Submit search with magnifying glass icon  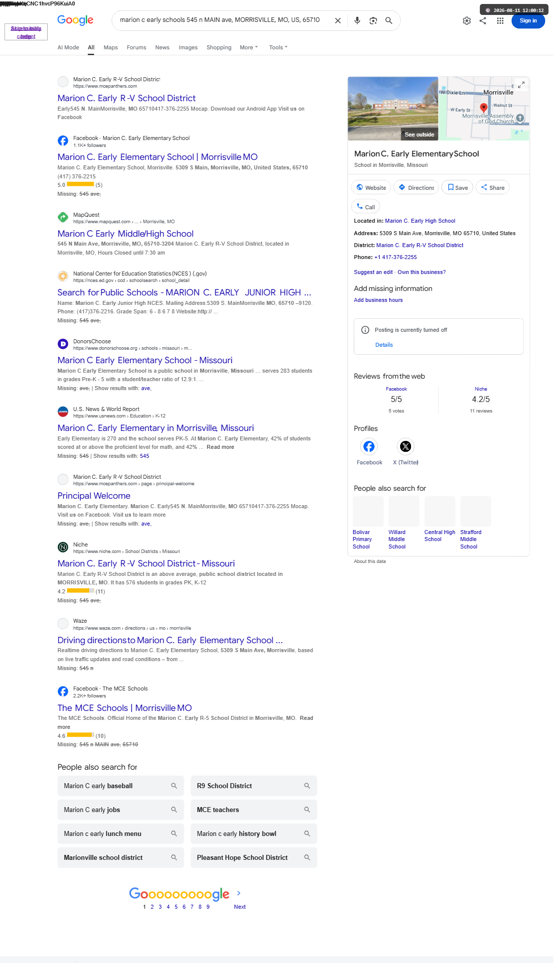[x=389, y=20]
